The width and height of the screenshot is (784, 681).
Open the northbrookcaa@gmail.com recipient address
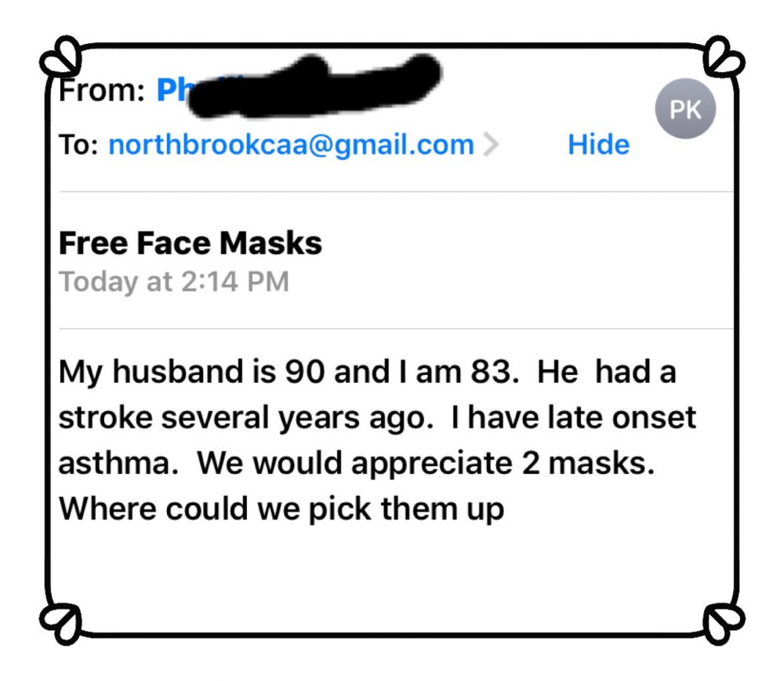click(x=291, y=145)
